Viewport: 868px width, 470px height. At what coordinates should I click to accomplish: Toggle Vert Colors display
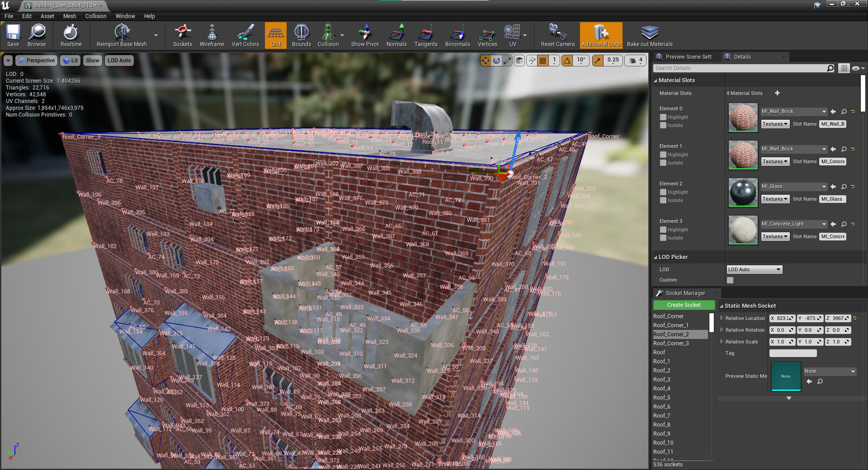tap(245, 36)
